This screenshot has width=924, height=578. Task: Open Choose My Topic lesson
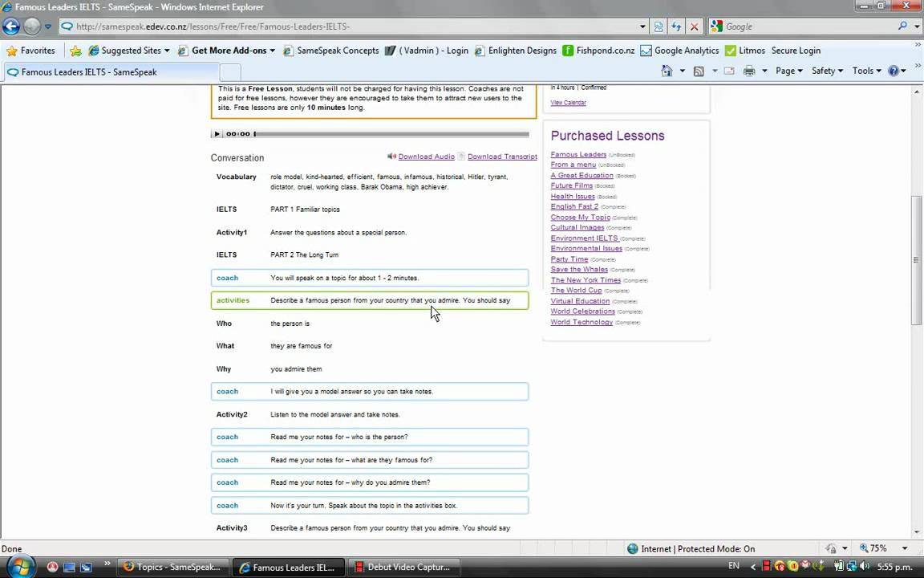coord(580,217)
